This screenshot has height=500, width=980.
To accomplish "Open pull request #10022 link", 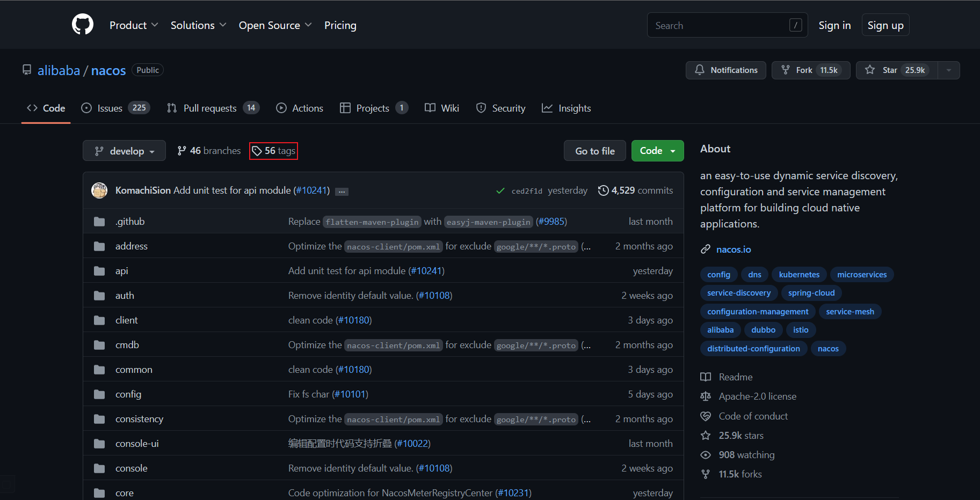I will [x=413, y=444].
